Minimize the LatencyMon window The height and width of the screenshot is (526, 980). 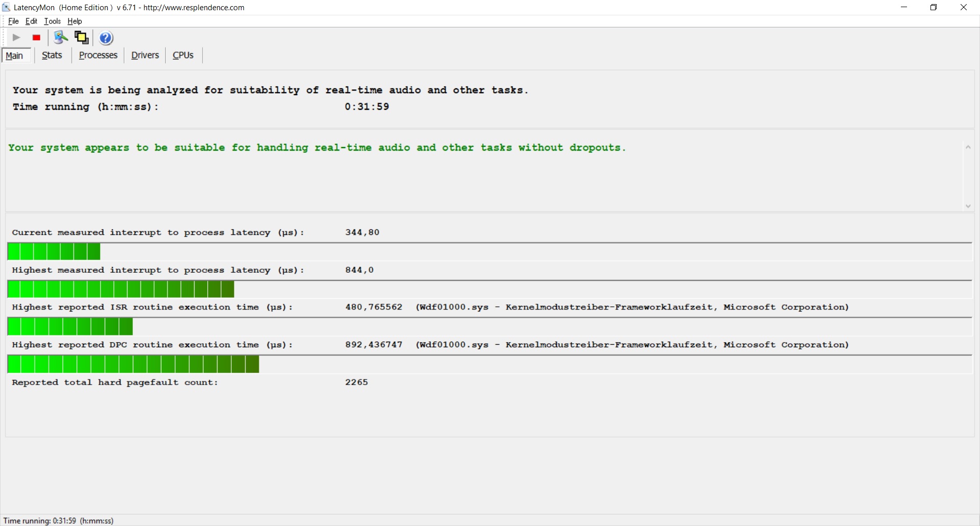click(904, 7)
